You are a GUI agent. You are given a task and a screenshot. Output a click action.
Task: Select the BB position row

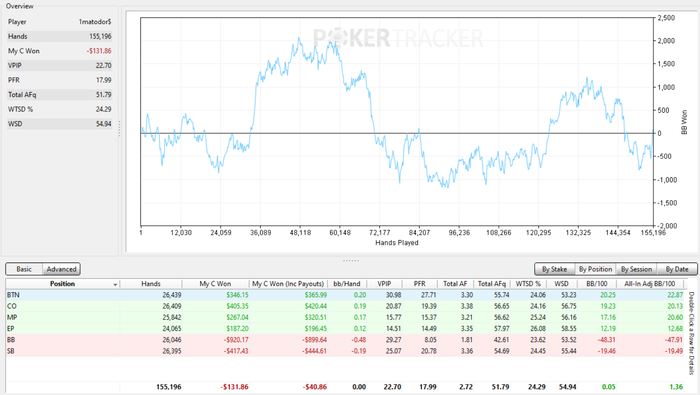coord(345,340)
